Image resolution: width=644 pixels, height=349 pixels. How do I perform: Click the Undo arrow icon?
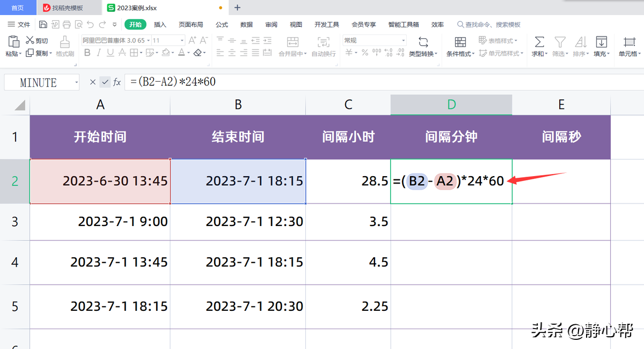[x=91, y=25]
